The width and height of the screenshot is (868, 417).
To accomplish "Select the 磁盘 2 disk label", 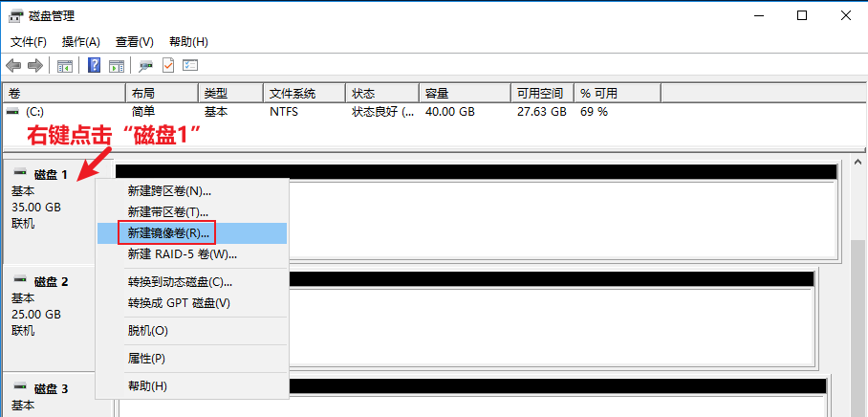I will click(52, 282).
